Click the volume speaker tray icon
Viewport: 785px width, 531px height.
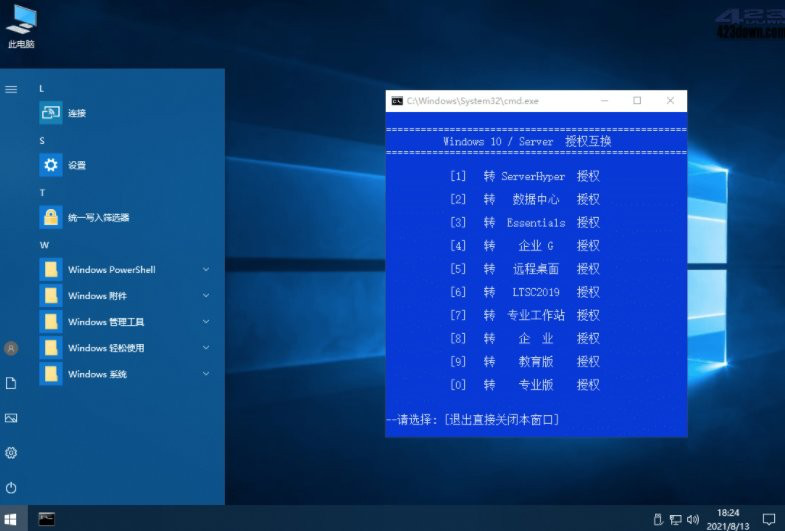pos(693,519)
